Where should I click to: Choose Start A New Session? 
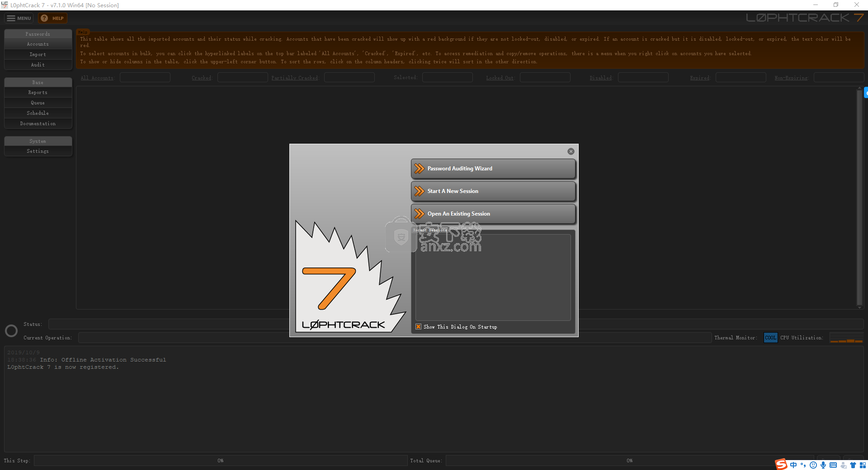tap(493, 191)
